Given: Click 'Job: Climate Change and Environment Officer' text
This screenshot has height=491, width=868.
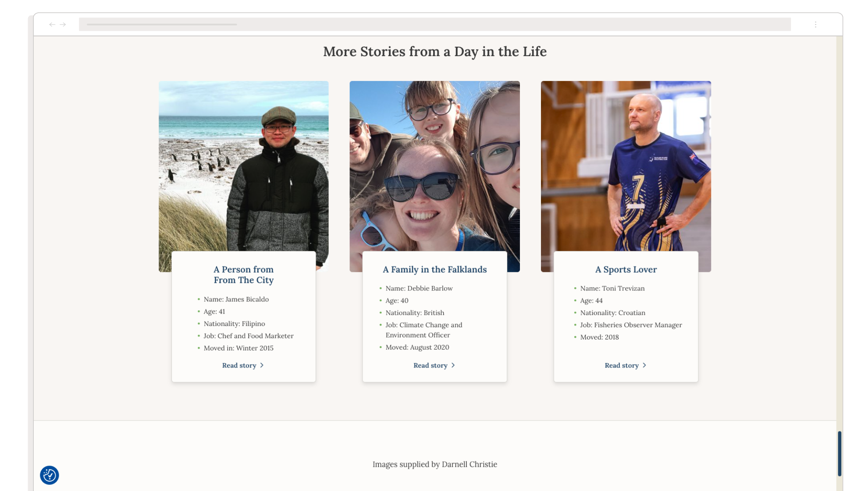Looking at the screenshot, I should click(x=423, y=330).
